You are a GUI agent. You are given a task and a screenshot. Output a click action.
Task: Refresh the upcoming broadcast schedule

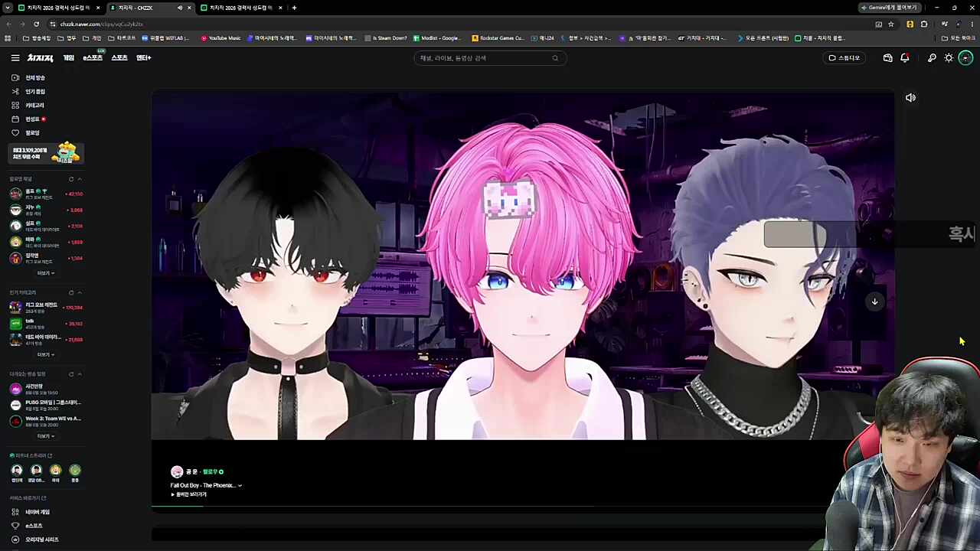click(71, 374)
